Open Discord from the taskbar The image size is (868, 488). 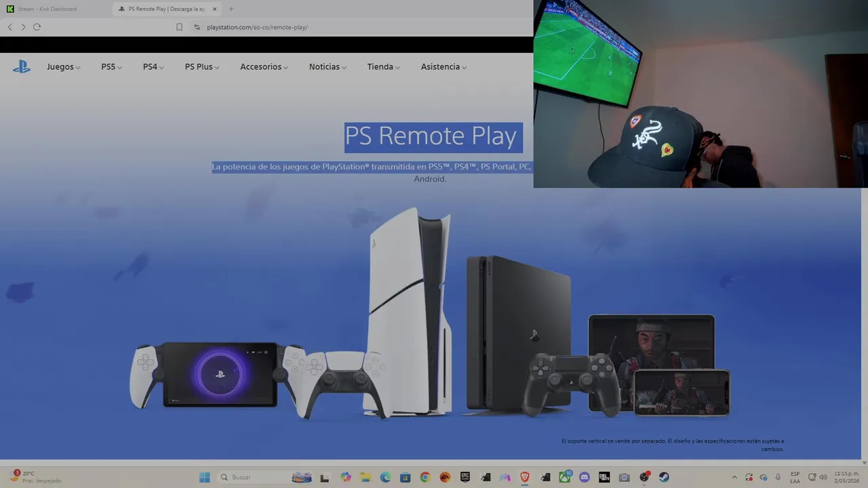[x=585, y=477]
